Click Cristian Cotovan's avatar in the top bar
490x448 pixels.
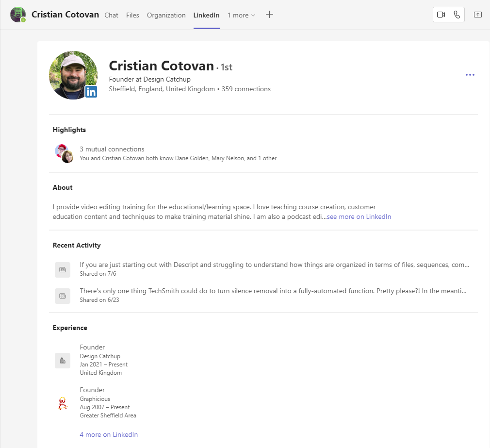(x=18, y=15)
